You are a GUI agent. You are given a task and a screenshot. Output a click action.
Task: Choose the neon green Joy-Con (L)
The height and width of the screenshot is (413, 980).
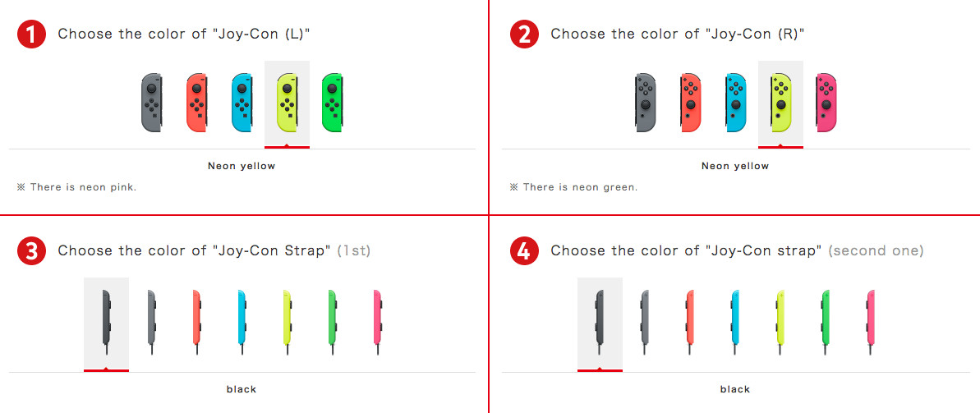[332, 103]
